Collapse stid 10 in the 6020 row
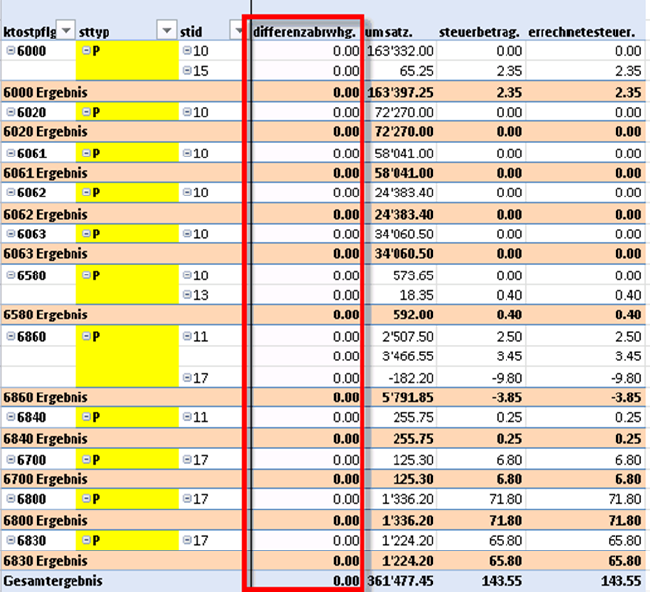 pyautogui.click(x=187, y=112)
